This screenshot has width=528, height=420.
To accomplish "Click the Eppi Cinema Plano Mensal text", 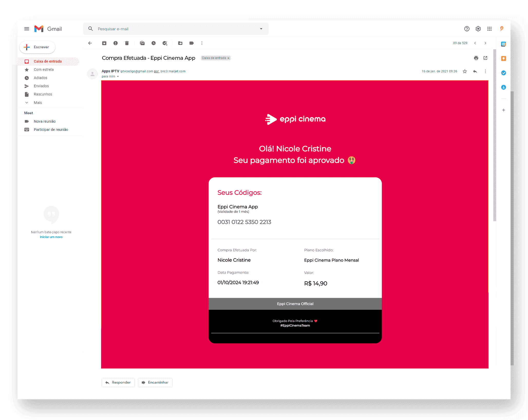I will pyautogui.click(x=332, y=260).
